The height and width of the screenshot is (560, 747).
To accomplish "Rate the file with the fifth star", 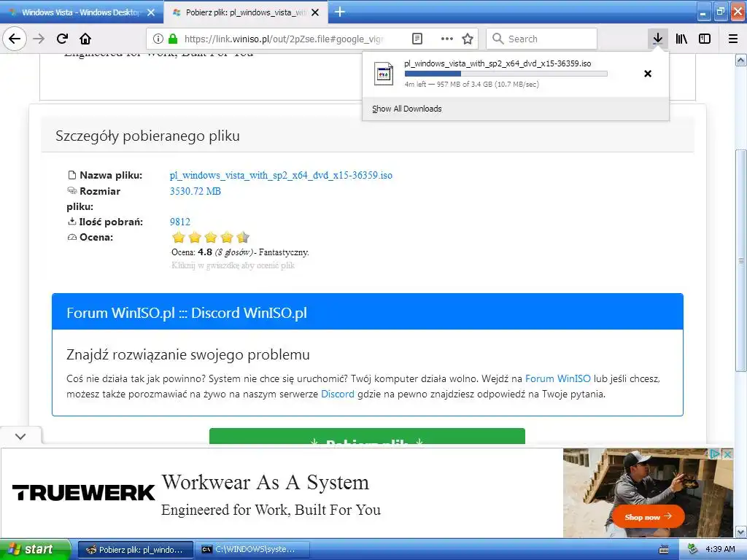I will click(243, 237).
